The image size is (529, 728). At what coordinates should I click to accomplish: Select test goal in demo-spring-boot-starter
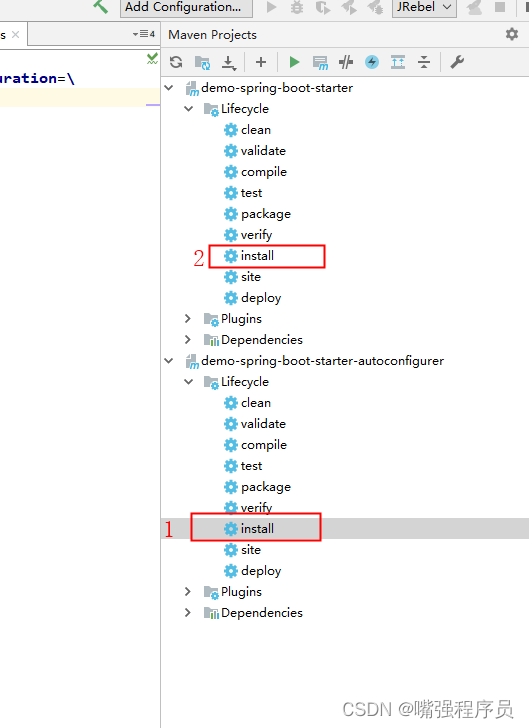click(x=345, y=193)
